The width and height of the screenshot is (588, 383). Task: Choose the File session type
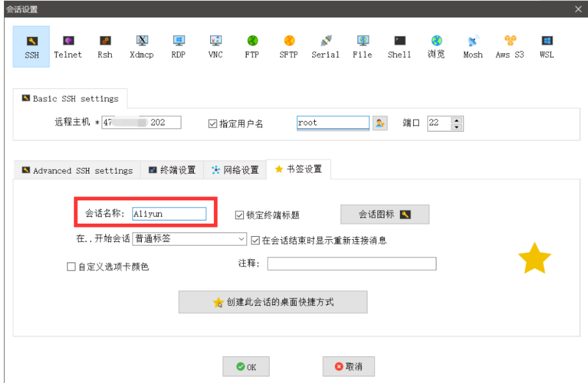pos(363,47)
